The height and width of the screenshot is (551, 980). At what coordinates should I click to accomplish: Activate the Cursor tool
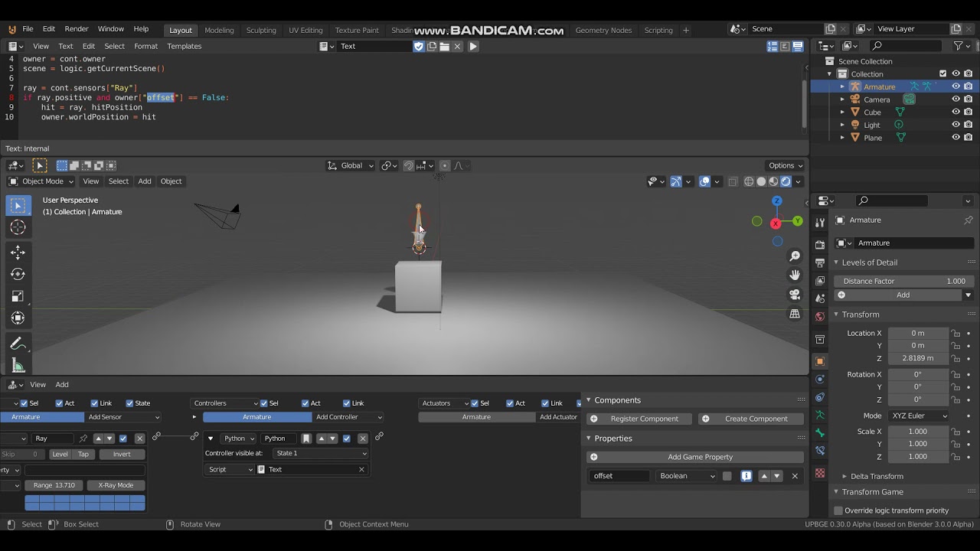18,227
